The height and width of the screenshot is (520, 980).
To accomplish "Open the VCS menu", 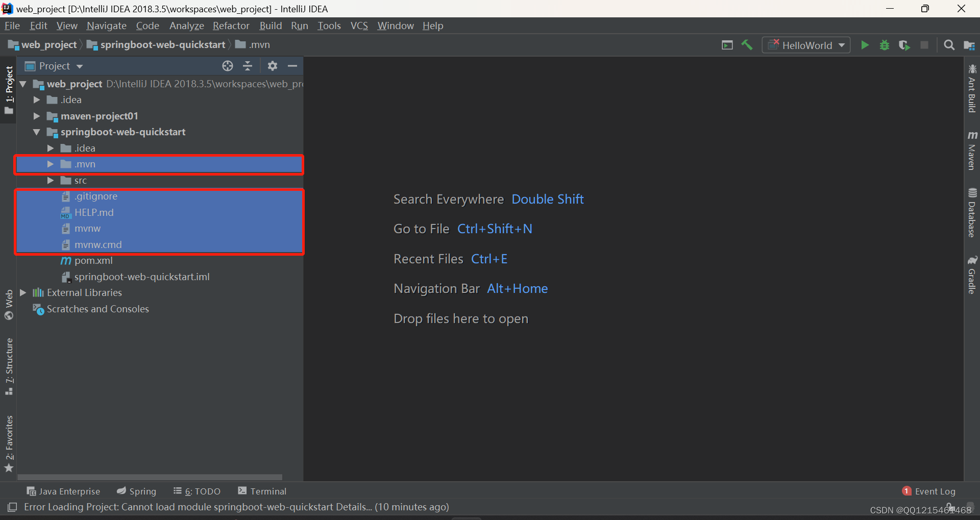I will point(359,26).
